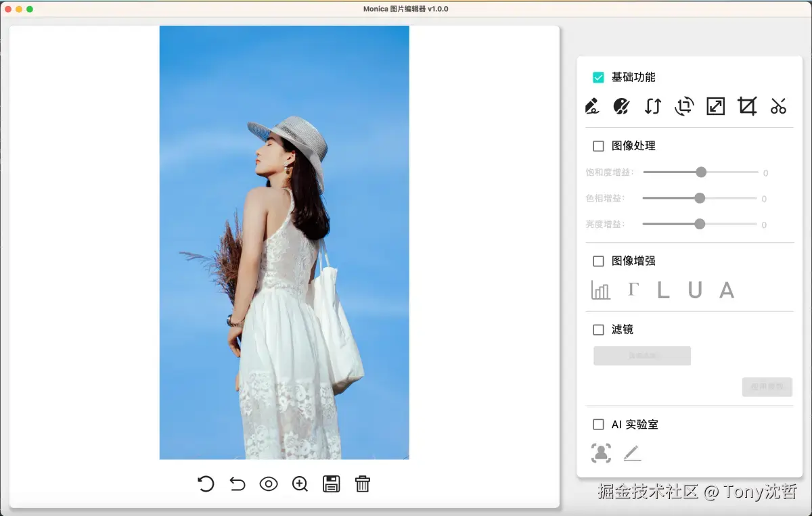Click the 图像增强 label text
The image size is (812, 516).
point(633,261)
